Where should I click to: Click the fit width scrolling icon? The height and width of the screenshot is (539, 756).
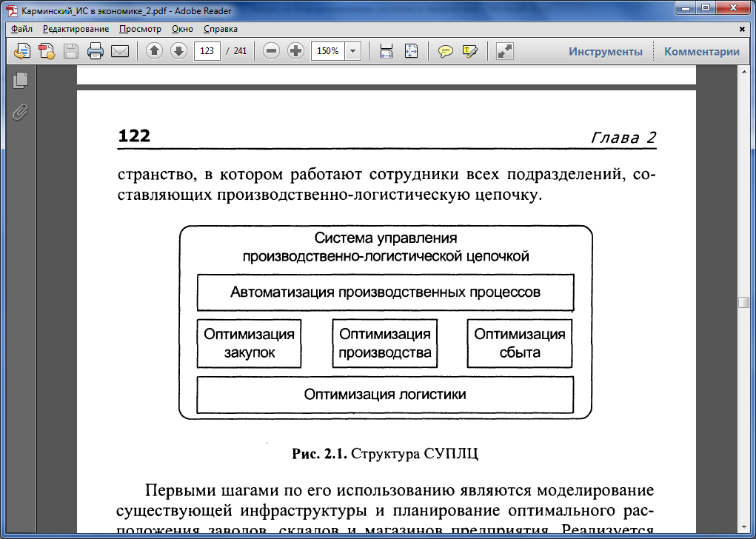click(x=387, y=50)
